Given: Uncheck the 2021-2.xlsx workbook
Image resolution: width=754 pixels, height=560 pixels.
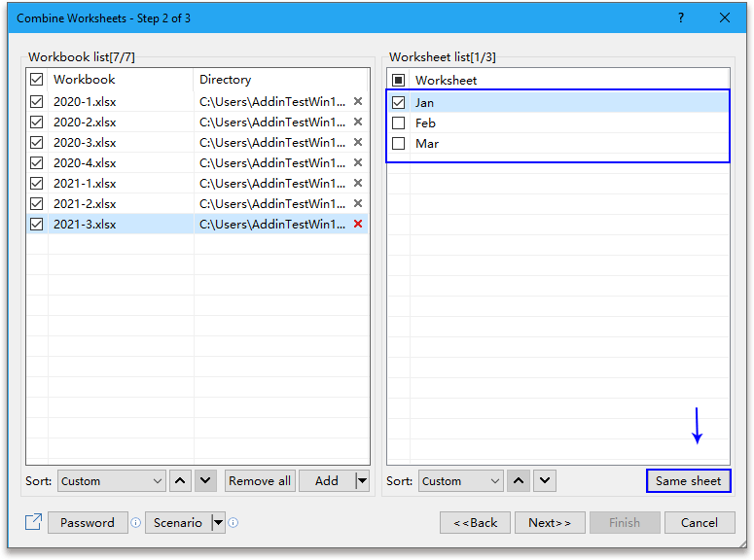Looking at the screenshot, I should (37, 204).
